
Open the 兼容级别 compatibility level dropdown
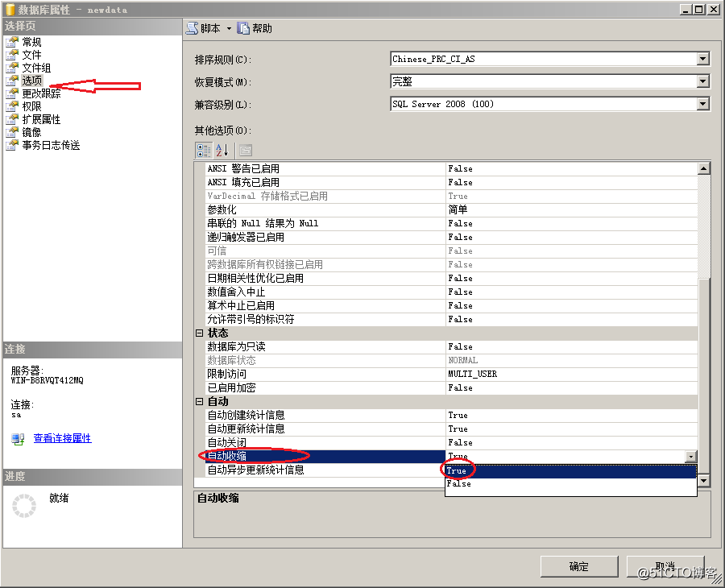pos(702,104)
